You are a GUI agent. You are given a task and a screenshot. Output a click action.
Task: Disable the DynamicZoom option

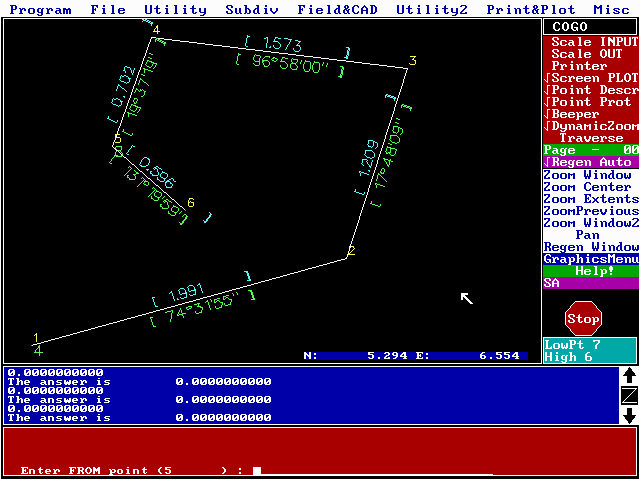tap(590, 126)
